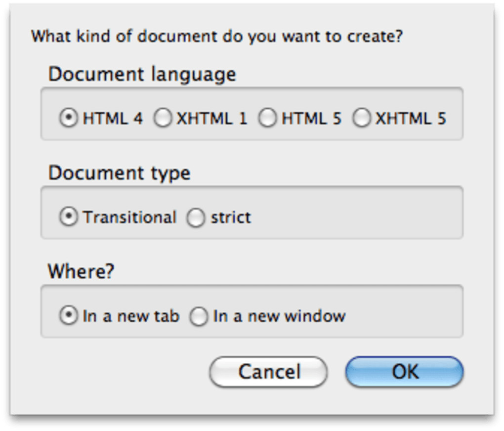The height and width of the screenshot is (431, 504).
Task: Select XHTML 5 document language
Action: (x=362, y=119)
